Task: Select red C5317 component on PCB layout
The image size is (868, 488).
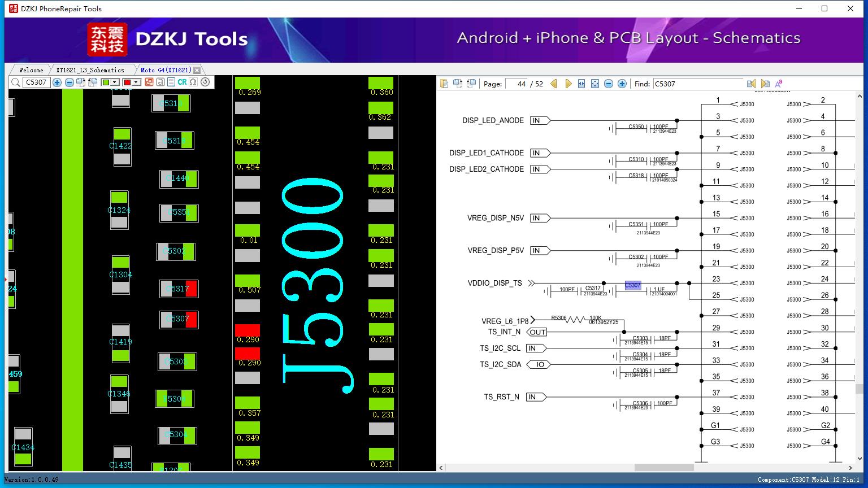Action: 179,289
